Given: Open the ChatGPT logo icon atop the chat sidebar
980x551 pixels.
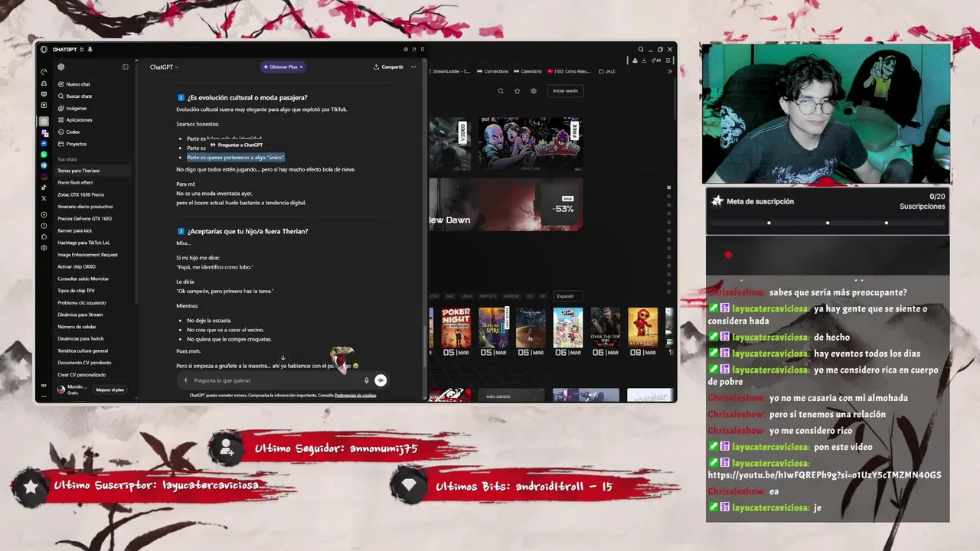Looking at the screenshot, I should coord(61,67).
